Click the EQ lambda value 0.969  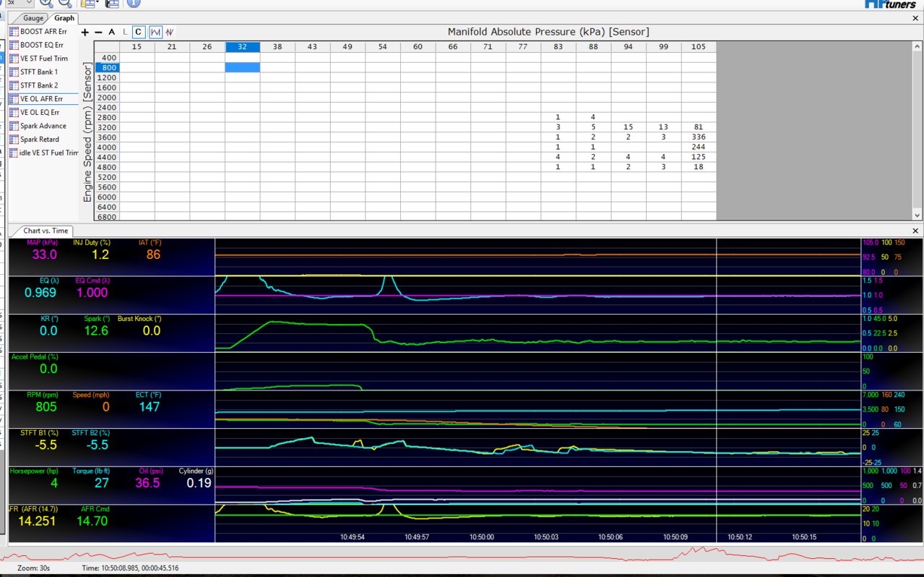tap(40, 293)
